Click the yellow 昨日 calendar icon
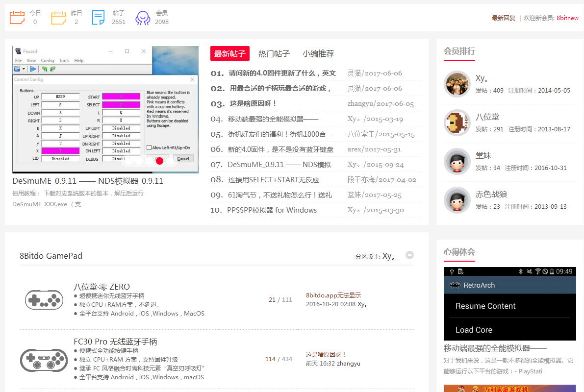The width and height of the screenshot is (584, 392). click(x=58, y=18)
